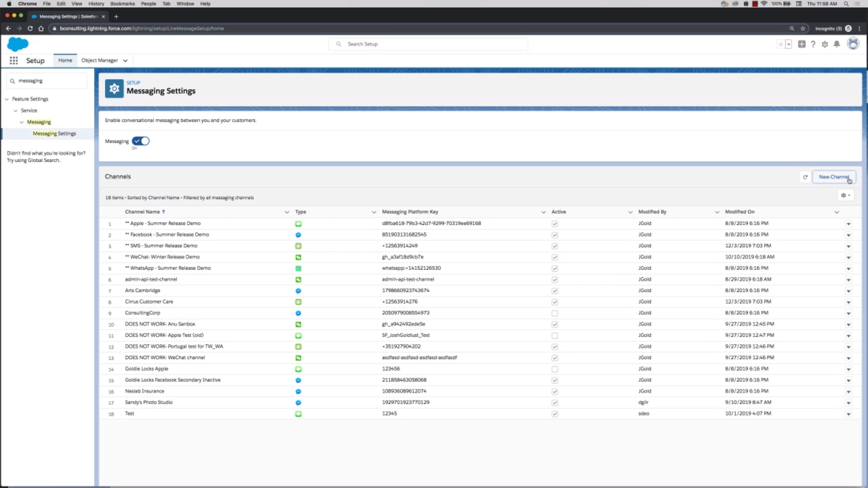
Task: Open the Notifications bell icon
Action: pos(837,44)
